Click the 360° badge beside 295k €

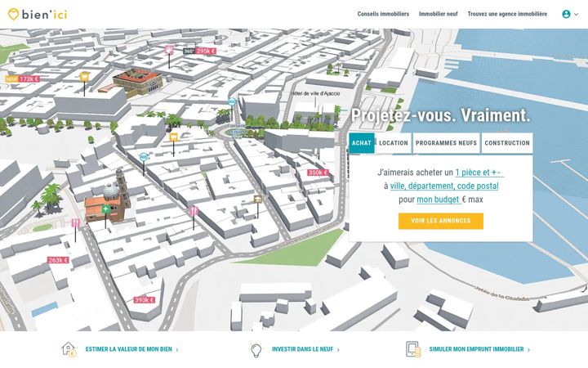189,51
